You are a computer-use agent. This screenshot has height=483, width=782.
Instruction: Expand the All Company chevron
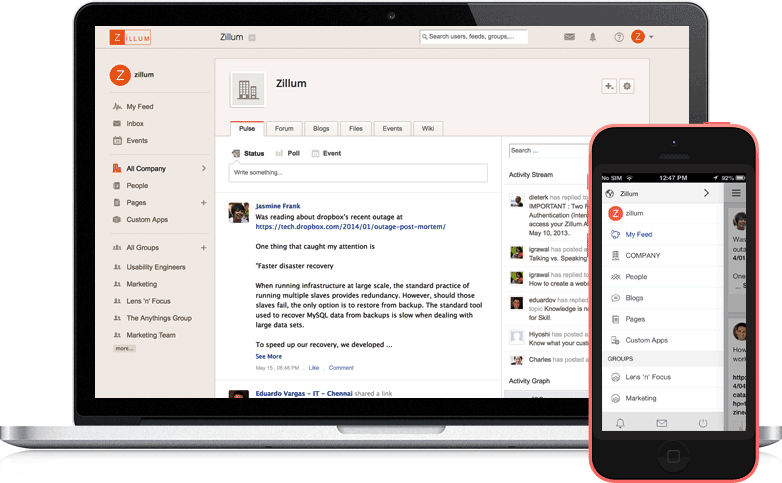point(203,169)
